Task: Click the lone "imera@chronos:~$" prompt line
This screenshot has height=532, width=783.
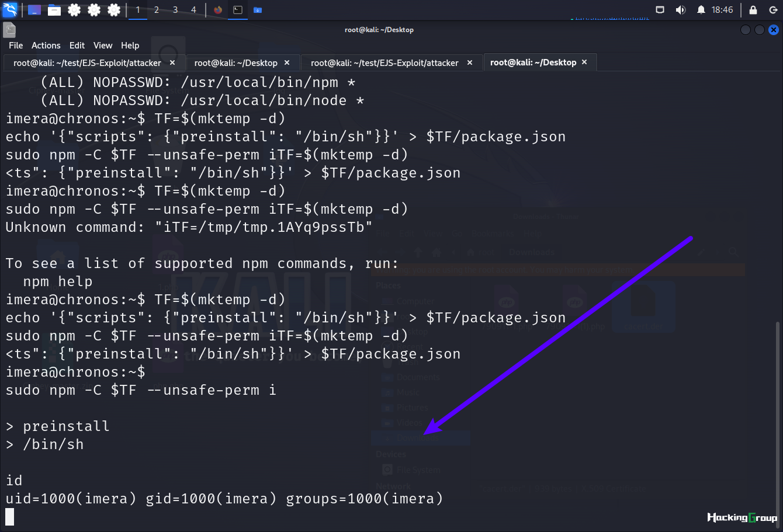Action: [75, 372]
